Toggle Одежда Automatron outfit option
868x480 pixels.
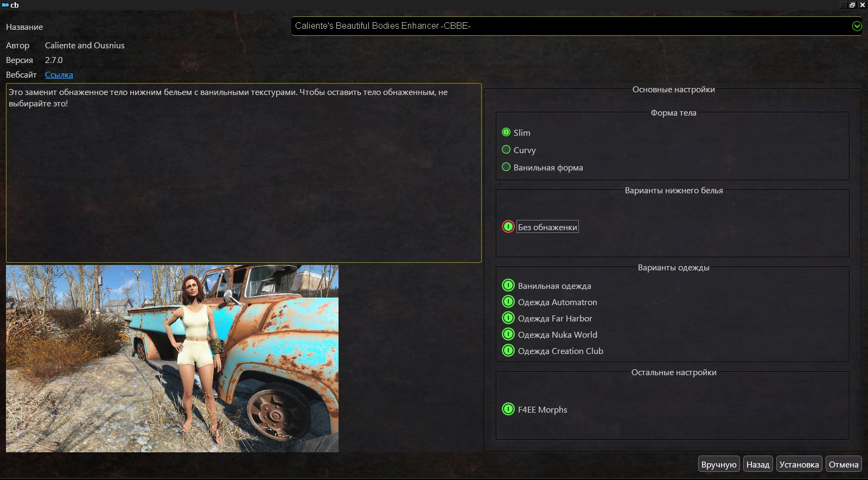pyautogui.click(x=550, y=302)
